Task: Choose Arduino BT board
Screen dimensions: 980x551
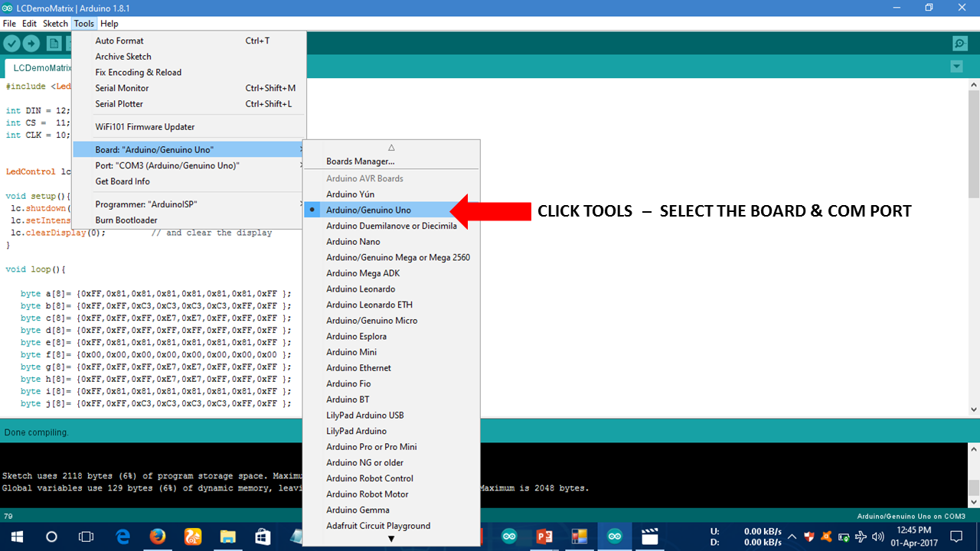Action: pyautogui.click(x=392, y=399)
